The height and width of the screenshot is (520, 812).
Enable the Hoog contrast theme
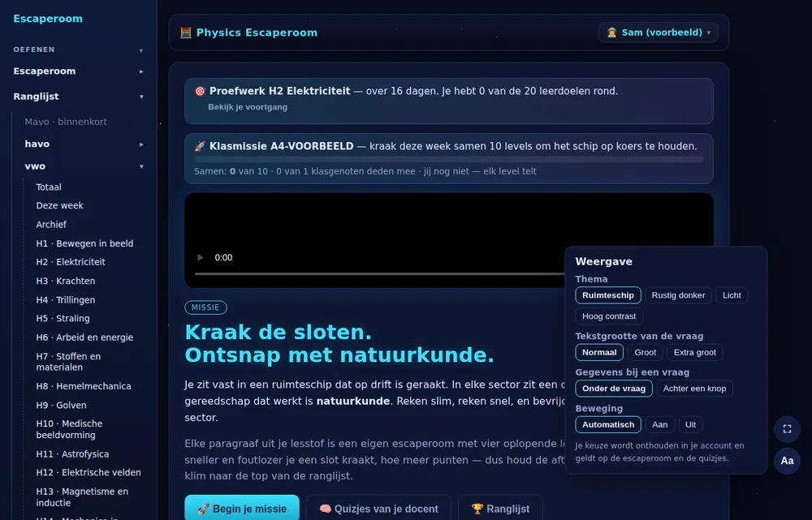coord(609,316)
